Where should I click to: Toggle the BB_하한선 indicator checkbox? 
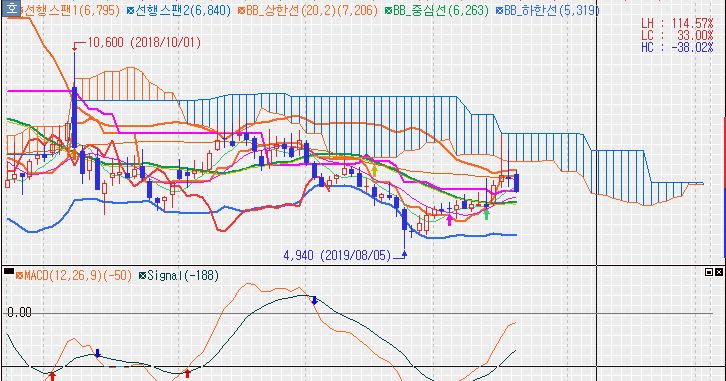[x=499, y=10]
